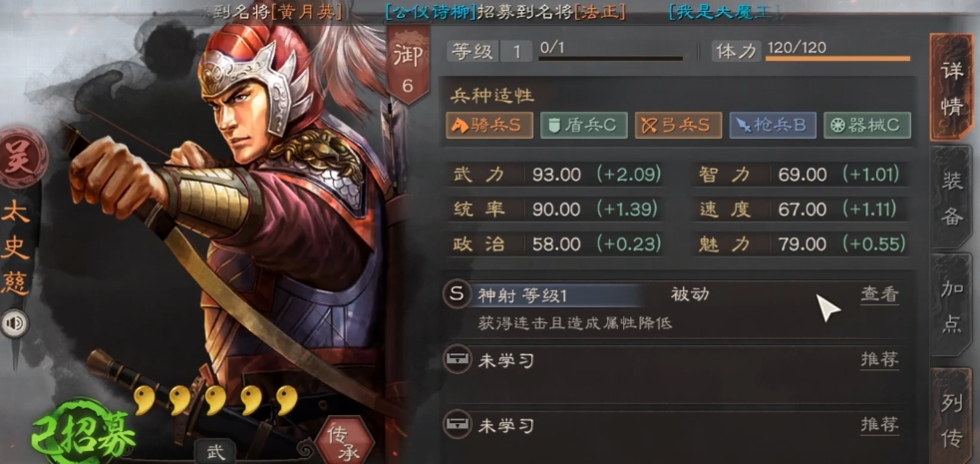
Task: Open the second unlearned skill slot icon
Action: [458, 425]
